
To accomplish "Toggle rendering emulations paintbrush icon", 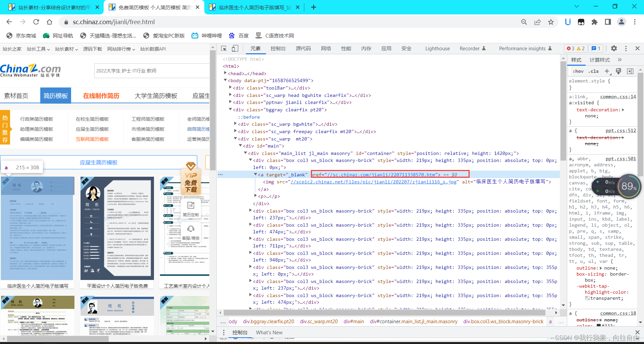I will point(619,71).
